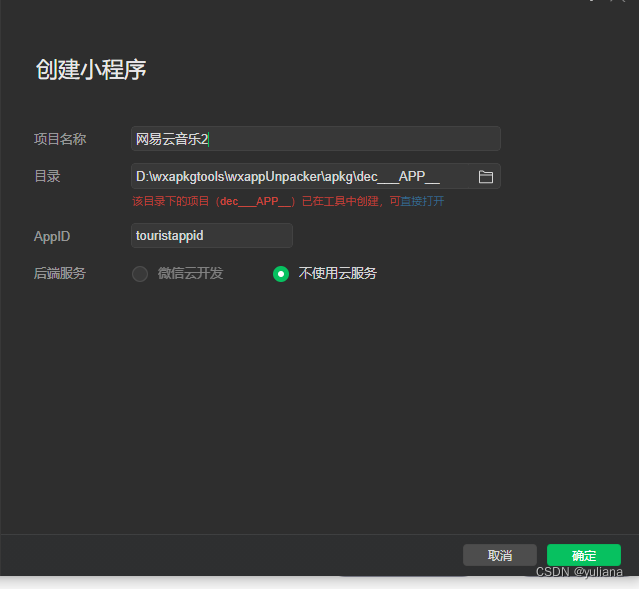Screen dimensions: 639x589
Task: Select the 微信云开发 radio button
Action: (x=140, y=274)
